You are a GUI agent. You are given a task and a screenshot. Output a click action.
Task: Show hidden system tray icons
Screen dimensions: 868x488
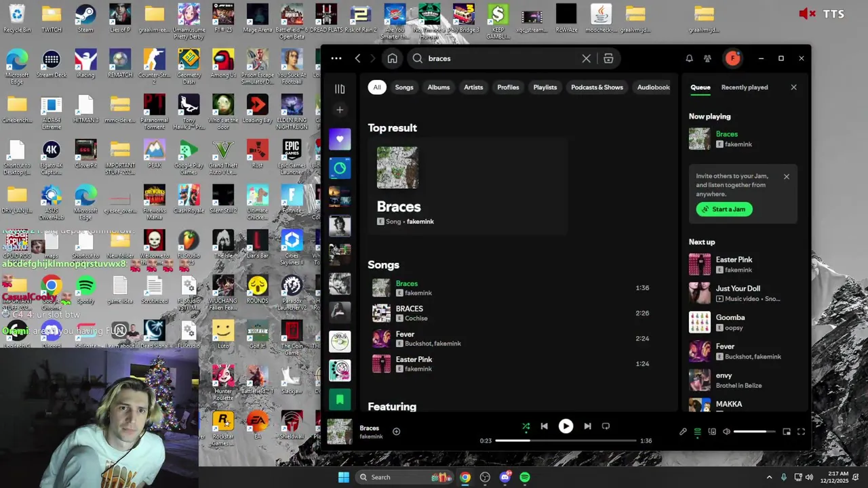769,477
